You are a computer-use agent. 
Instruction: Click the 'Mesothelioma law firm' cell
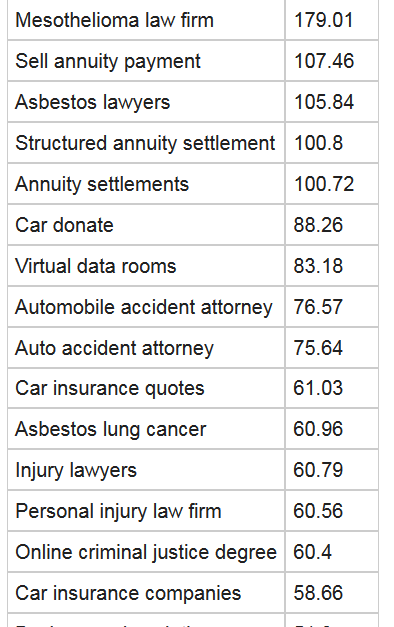[146, 20]
